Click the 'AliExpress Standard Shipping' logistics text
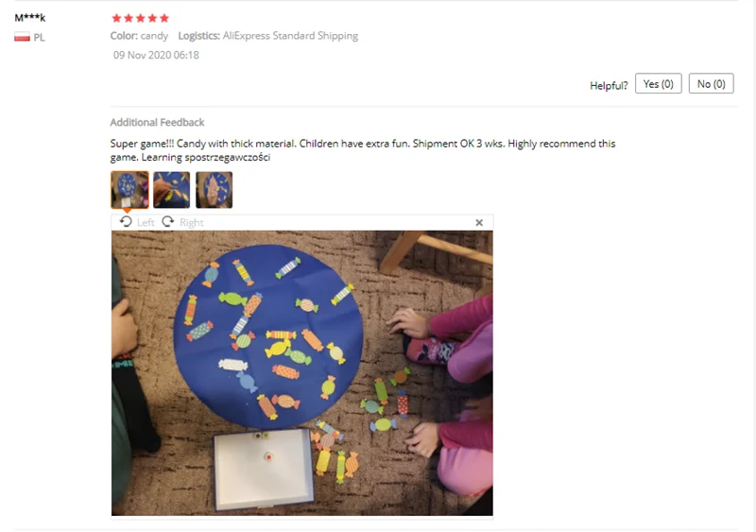The image size is (756, 532). pyautogui.click(x=290, y=36)
